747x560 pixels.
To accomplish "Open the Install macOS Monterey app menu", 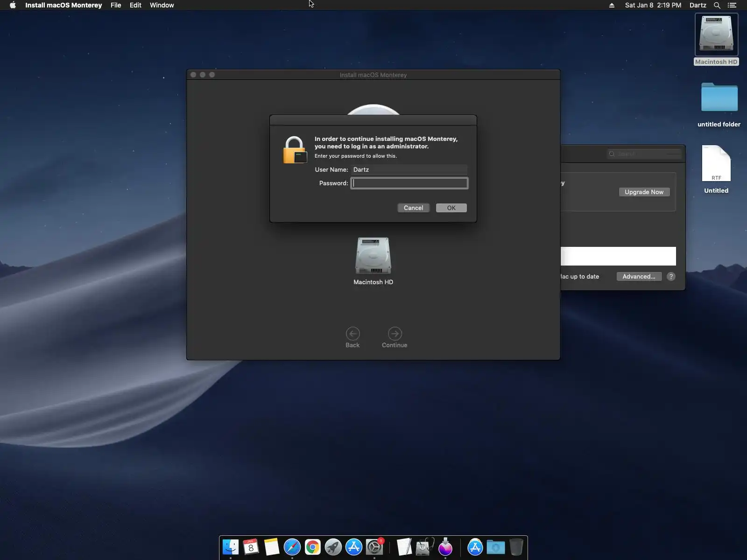I will [63, 5].
